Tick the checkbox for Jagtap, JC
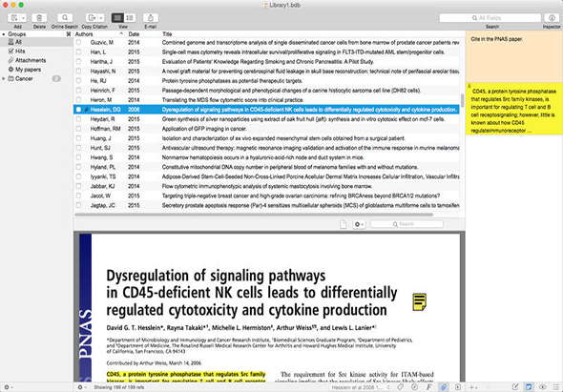The image size is (563, 392). pyautogui.click(x=78, y=205)
